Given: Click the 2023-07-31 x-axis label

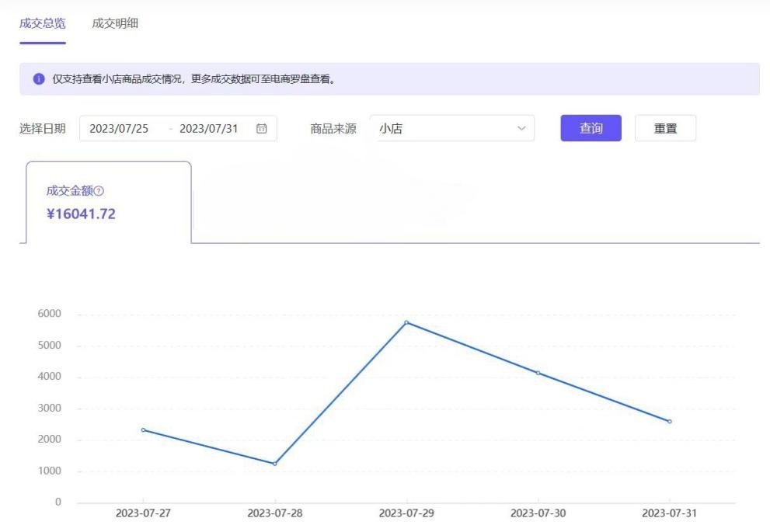Looking at the screenshot, I should coord(670,513).
